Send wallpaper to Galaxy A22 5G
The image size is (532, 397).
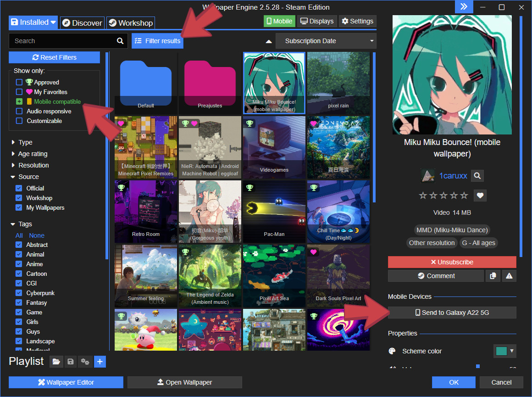(x=452, y=313)
